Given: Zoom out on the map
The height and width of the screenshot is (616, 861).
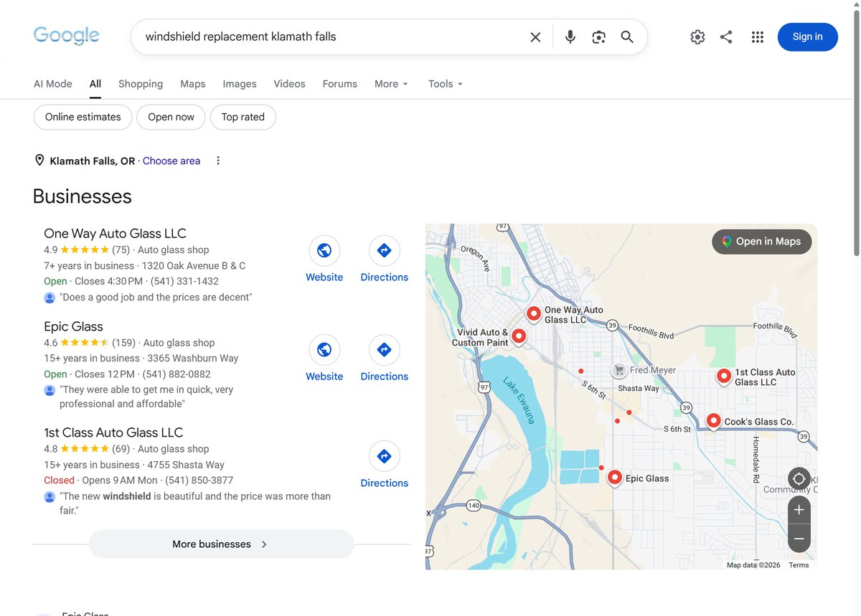Looking at the screenshot, I should [799, 539].
